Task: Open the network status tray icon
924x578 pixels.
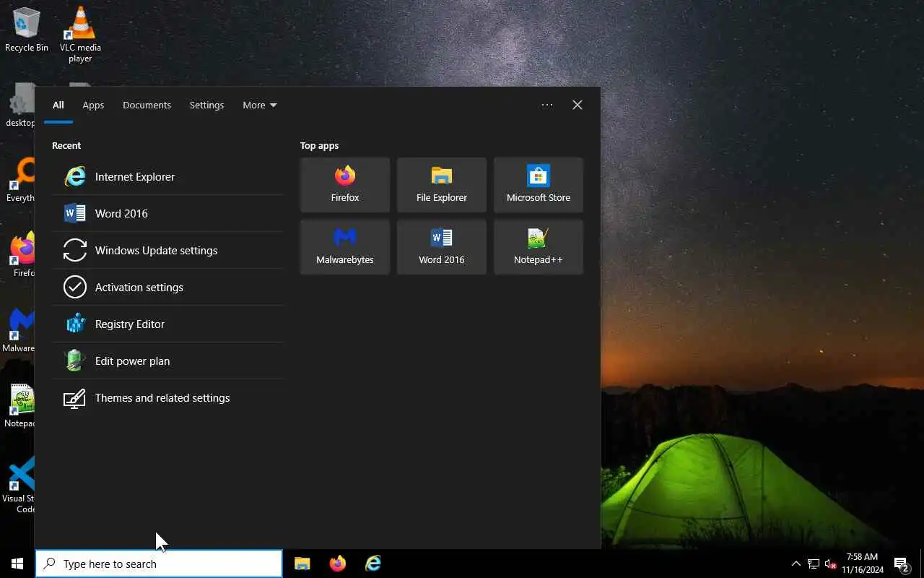Action: pyautogui.click(x=814, y=564)
